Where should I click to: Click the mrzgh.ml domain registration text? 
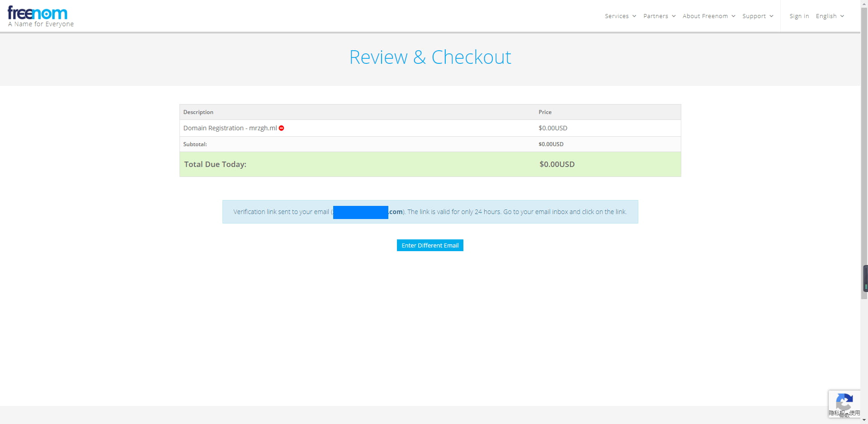coord(230,129)
